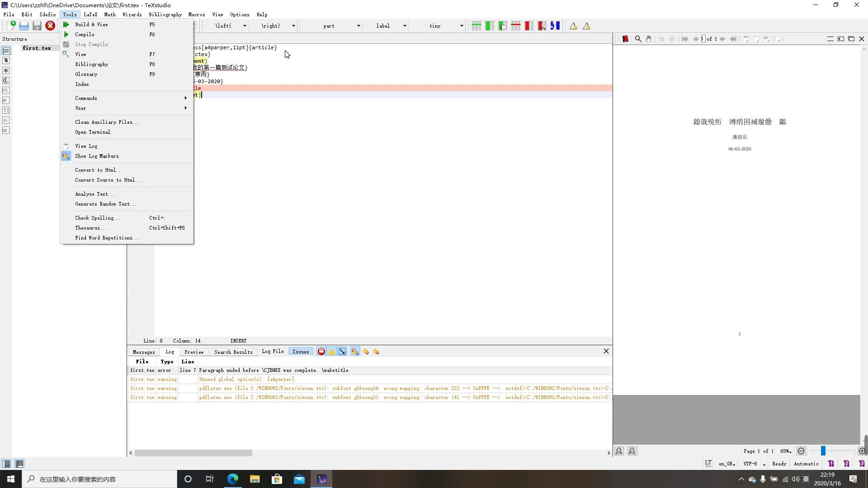Click the save file icon in main toolbar
The height and width of the screenshot is (488, 868).
coord(37,26)
